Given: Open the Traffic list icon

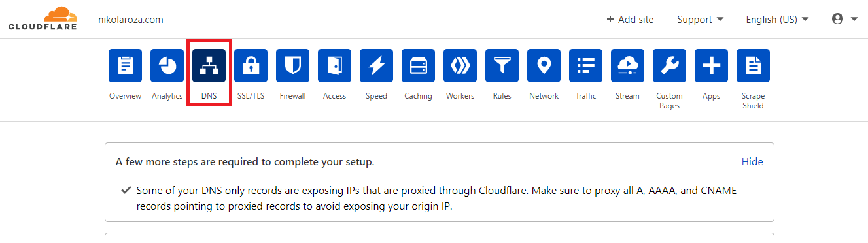Looking at the screenshot, I should pos(585,65).
